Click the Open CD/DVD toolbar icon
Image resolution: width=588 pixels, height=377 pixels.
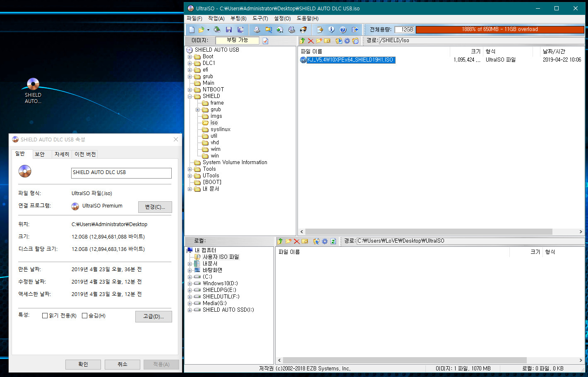[217, 30]
